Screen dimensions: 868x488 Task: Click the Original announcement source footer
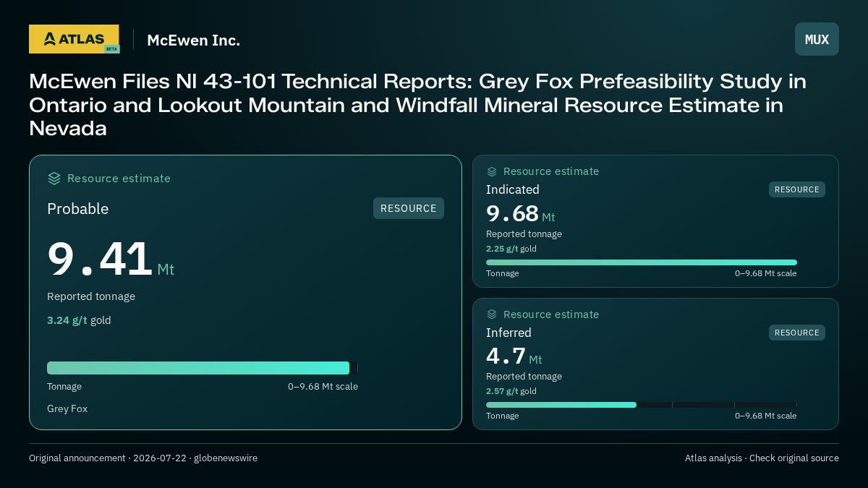(x=143, y=458)
